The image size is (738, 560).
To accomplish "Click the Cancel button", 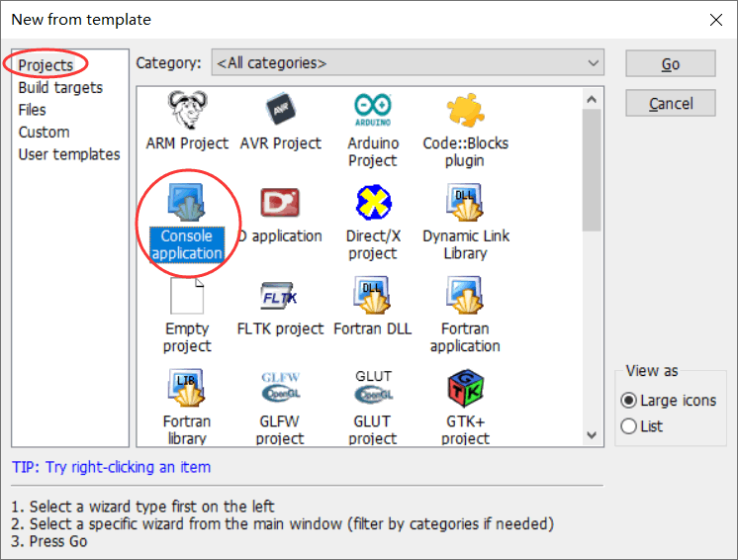I will [x=670, y=103].
